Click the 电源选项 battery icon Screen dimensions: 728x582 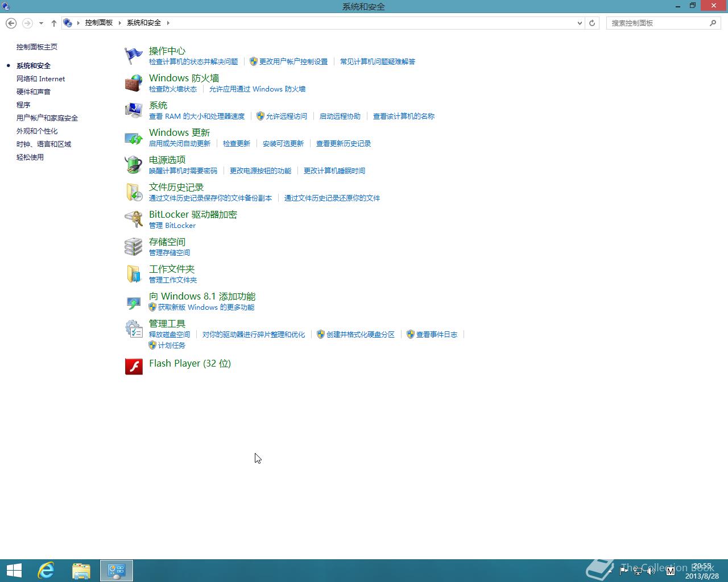[134, 165]
